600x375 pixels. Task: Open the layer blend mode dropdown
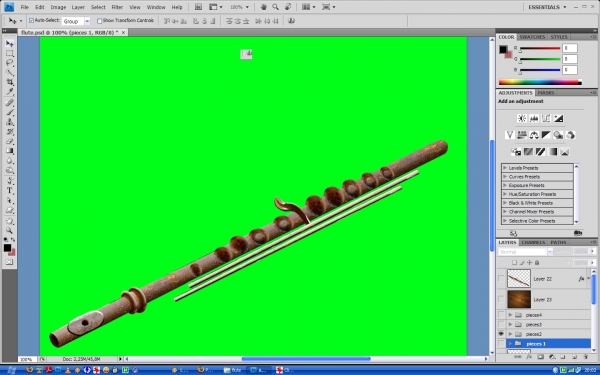tap(526, 252)
